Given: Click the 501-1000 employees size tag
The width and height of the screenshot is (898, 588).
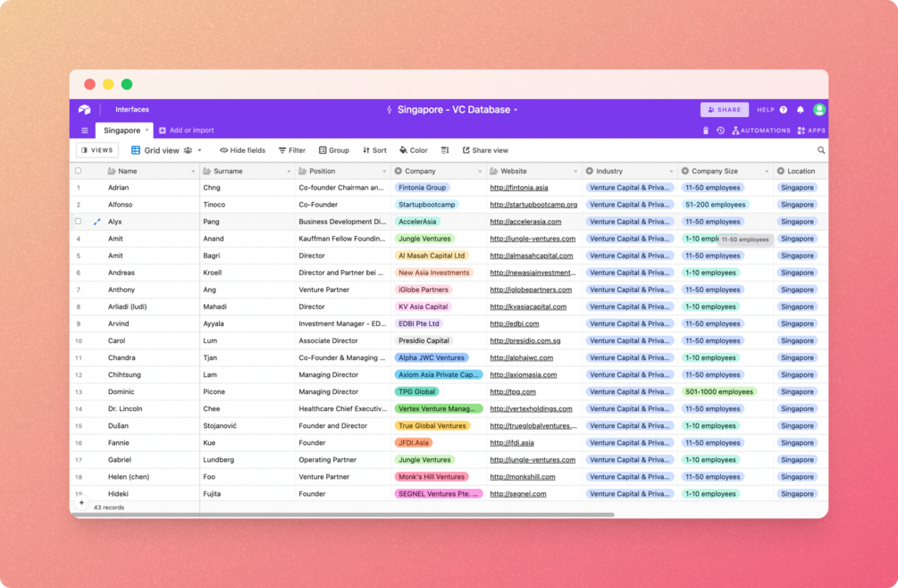Looking at the screenshot, I should 718,391.
